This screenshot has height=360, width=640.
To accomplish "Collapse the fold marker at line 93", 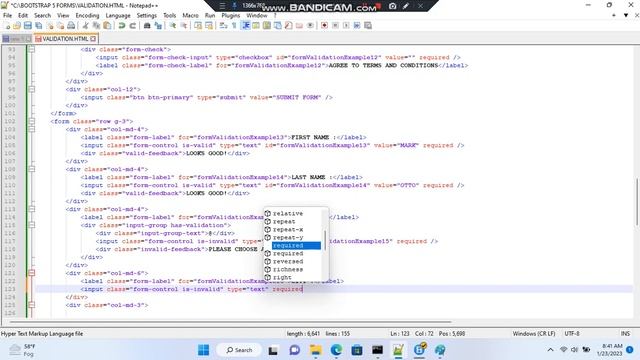I will pos(31,49).
